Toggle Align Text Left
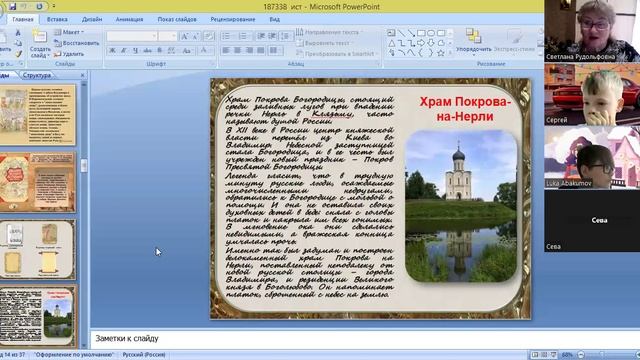640x360 pixels. pos(226,50)
